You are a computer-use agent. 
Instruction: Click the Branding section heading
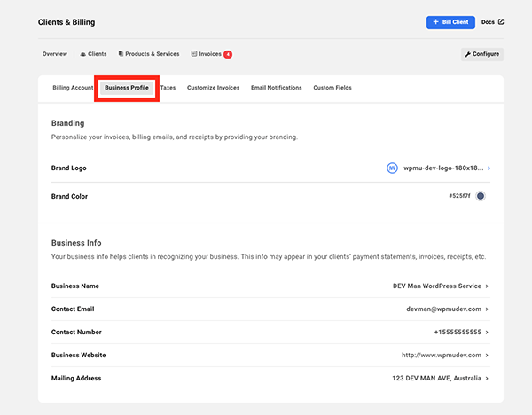(68, 123)
